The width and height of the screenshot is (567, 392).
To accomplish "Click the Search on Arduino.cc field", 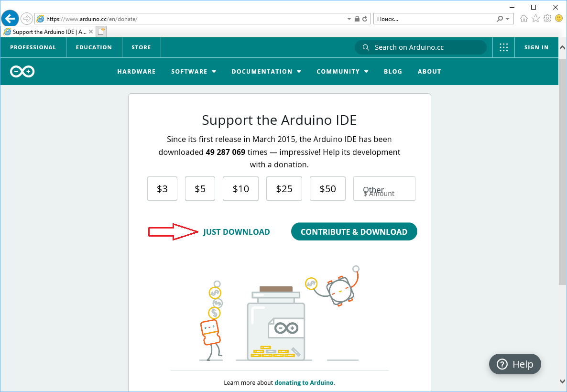I will pos(421,47).
